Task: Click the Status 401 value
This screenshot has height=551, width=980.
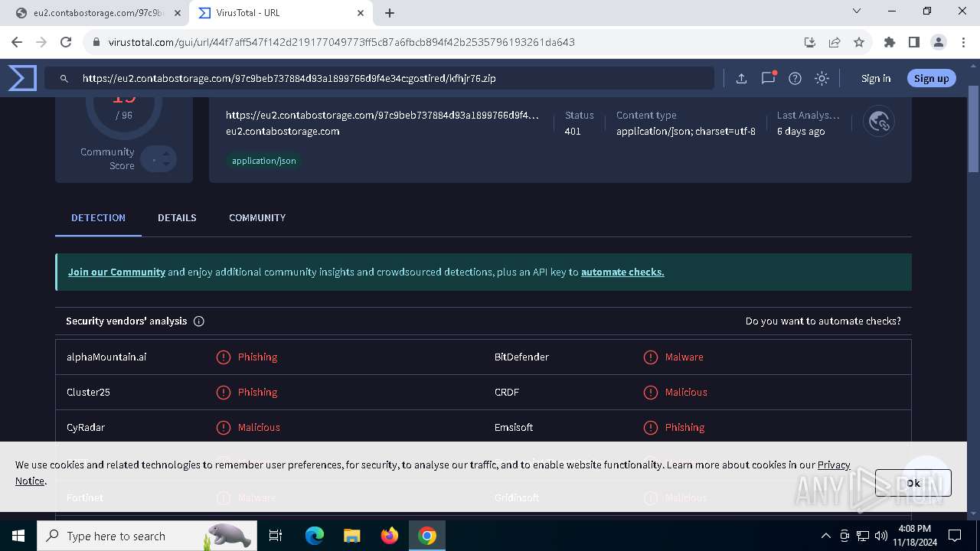Action: (x=573, y=132)
